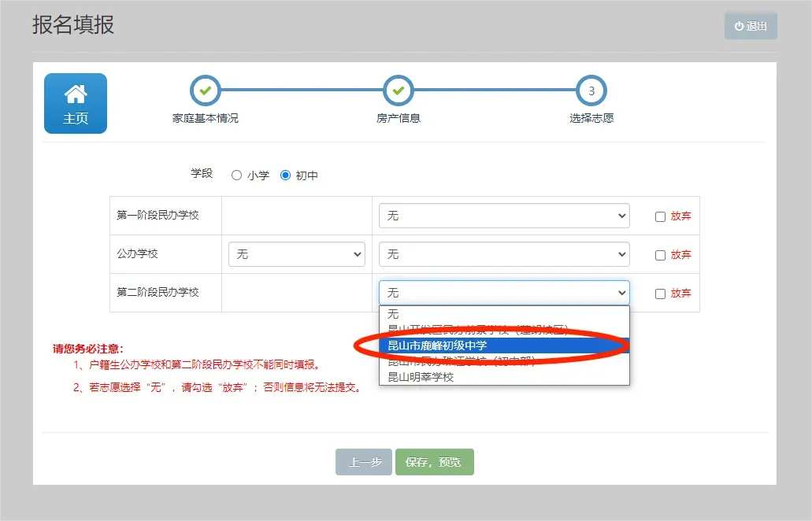Check 放弃 for the 公办学校 row
Image resolution: width=812 pixels, height=521 pixels.
660,253
